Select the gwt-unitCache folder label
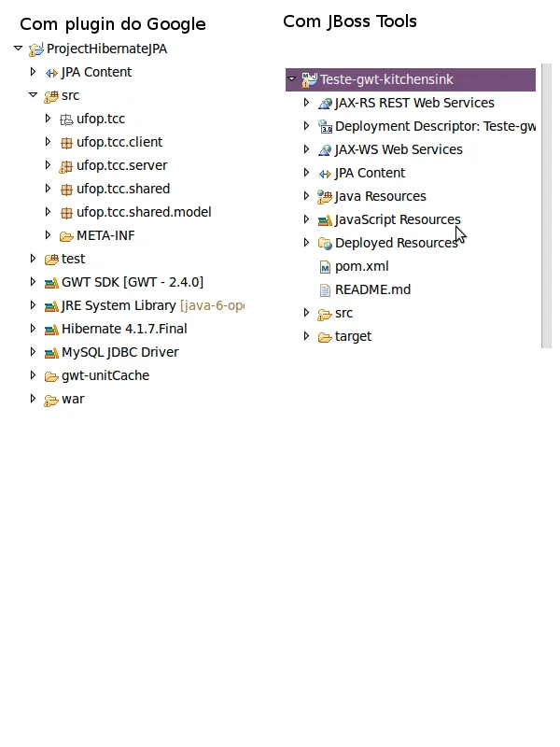Viewport: 560px width, 747px height. tap(105, 376)
